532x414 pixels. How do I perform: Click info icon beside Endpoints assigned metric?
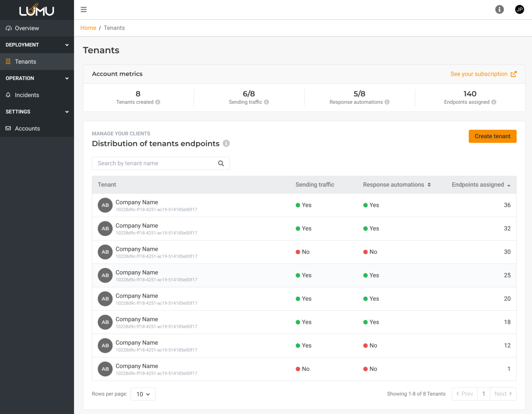tap(494, 102)
